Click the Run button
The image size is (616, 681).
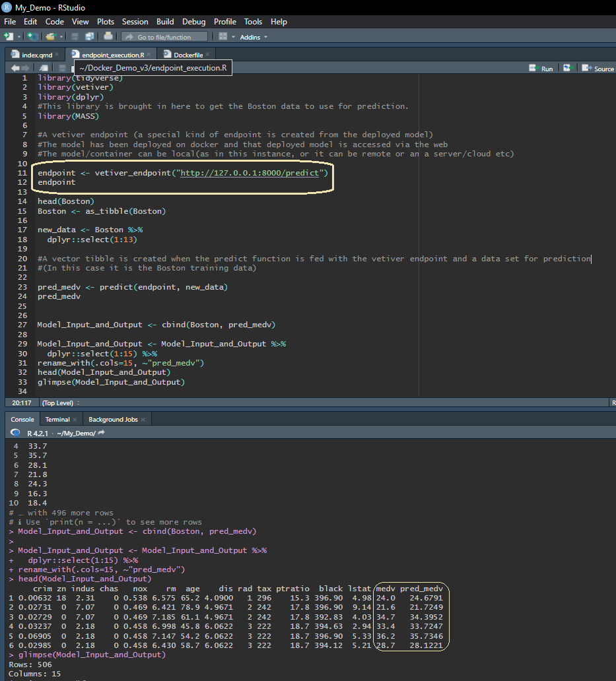[x=542, y=69]
